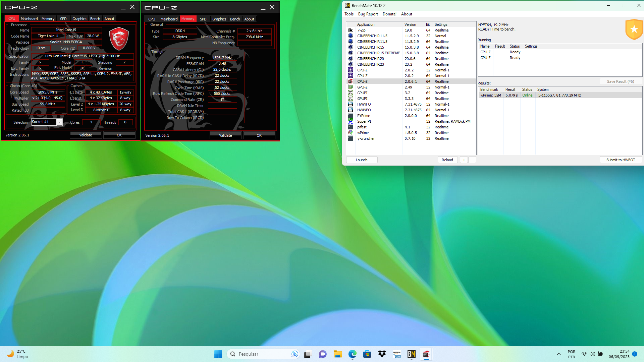Open the Bing chat icon in search box

coord(294,354)
